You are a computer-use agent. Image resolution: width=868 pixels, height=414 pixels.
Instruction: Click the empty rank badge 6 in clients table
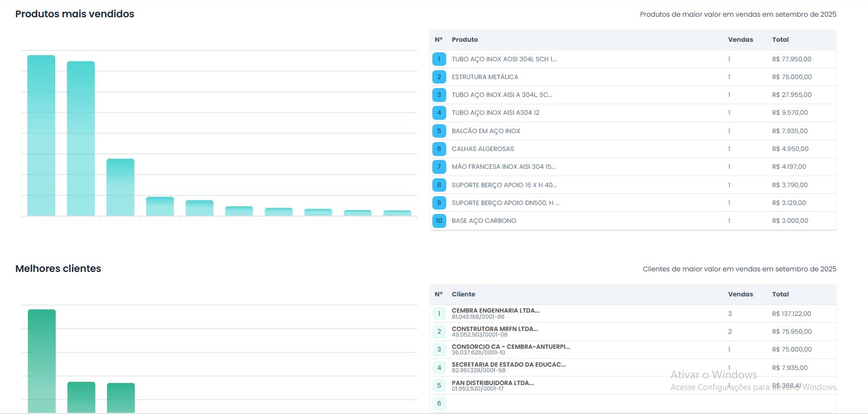pyautogui.click(x=439, y=403)
